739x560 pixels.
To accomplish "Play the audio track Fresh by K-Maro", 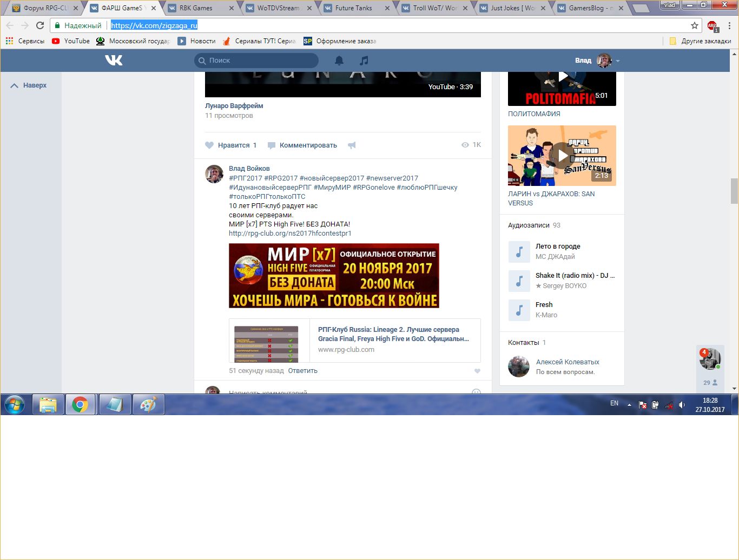I will (519, 310).
